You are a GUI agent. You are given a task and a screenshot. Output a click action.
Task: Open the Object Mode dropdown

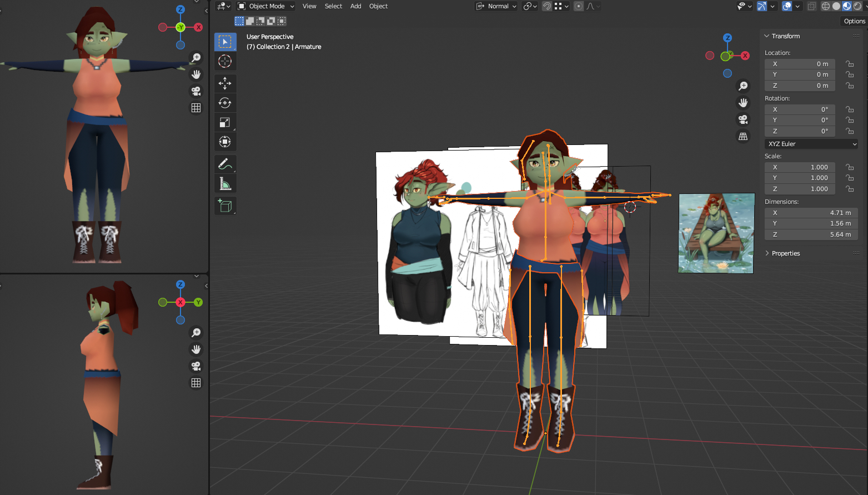click(266, 6)
